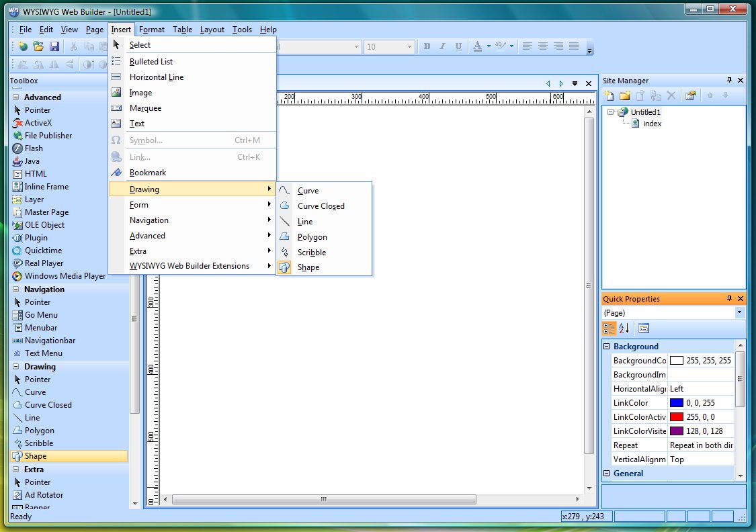Select Shape tool in Toolbox Drawing
Viewport: 756px width, 532px height.
pyautogui.click(x=69, y=456)
